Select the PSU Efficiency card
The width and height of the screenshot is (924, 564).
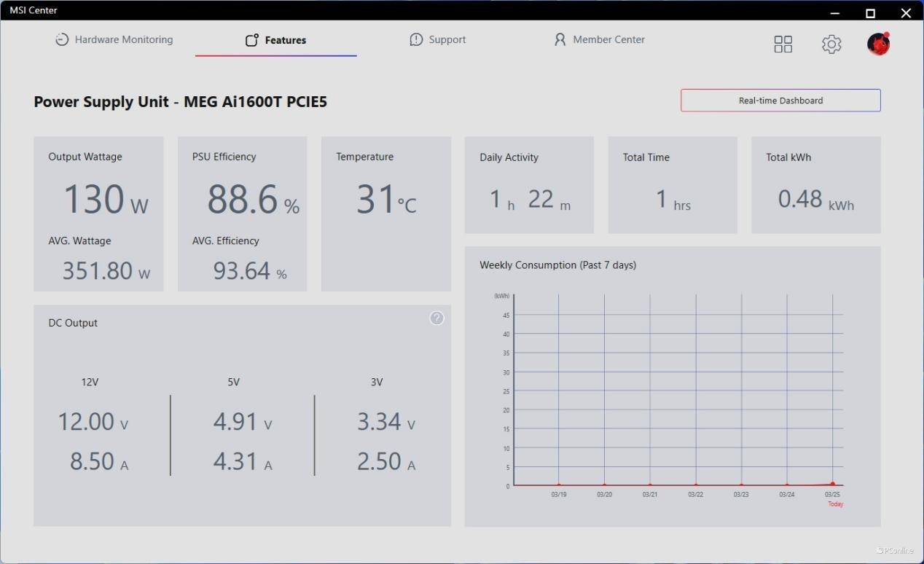click(x=242, y=214)
